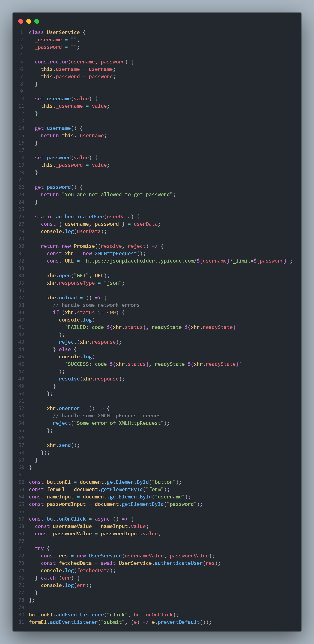Screen dimensions: 314x644
Task: Click 'console.log(userData);' on line 28
Action: point(74,231)
